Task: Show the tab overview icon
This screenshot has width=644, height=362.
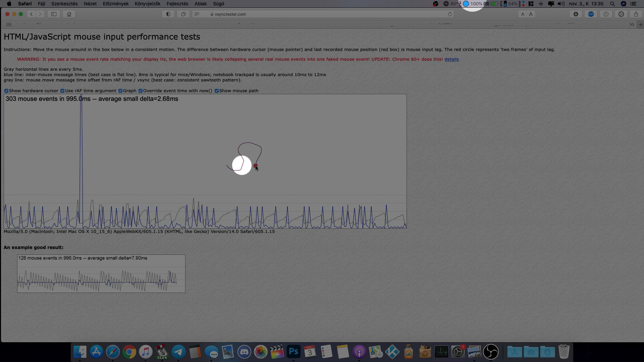Action: 183,14
